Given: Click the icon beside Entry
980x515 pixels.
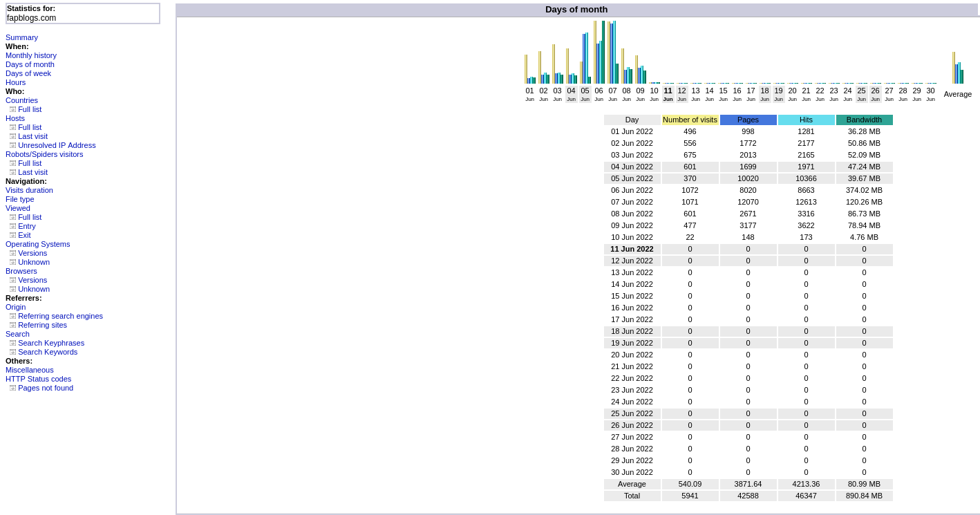Looking at the screenshot, I should coord(12,226).
